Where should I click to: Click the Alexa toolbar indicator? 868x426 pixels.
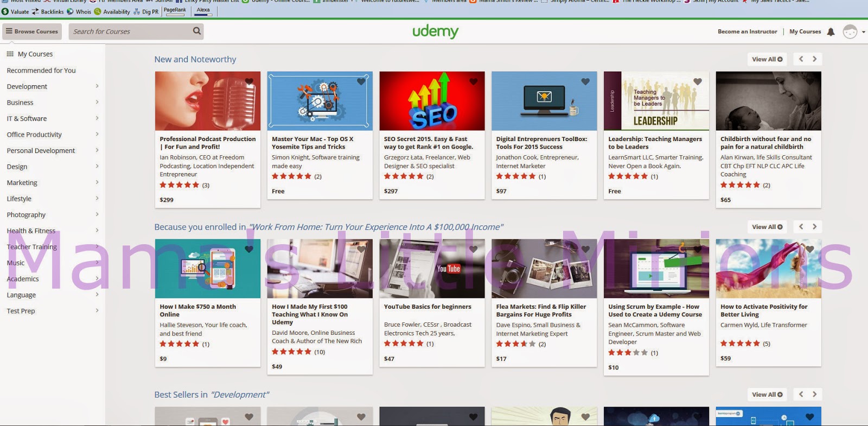(x=203, y=11)
